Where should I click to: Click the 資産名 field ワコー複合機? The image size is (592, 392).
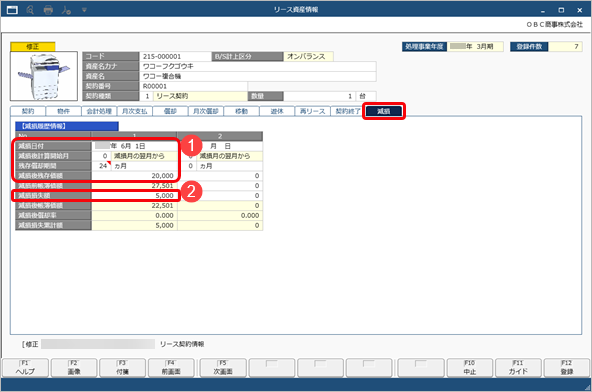click(x=258, y=76)
